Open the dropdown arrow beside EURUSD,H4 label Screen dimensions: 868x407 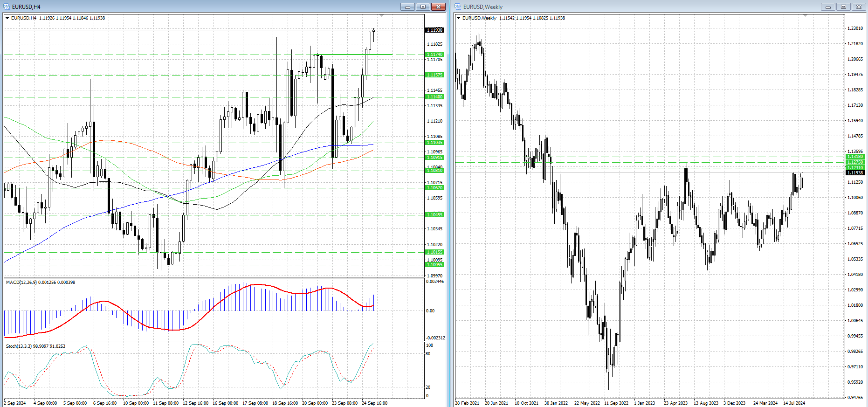7,18
